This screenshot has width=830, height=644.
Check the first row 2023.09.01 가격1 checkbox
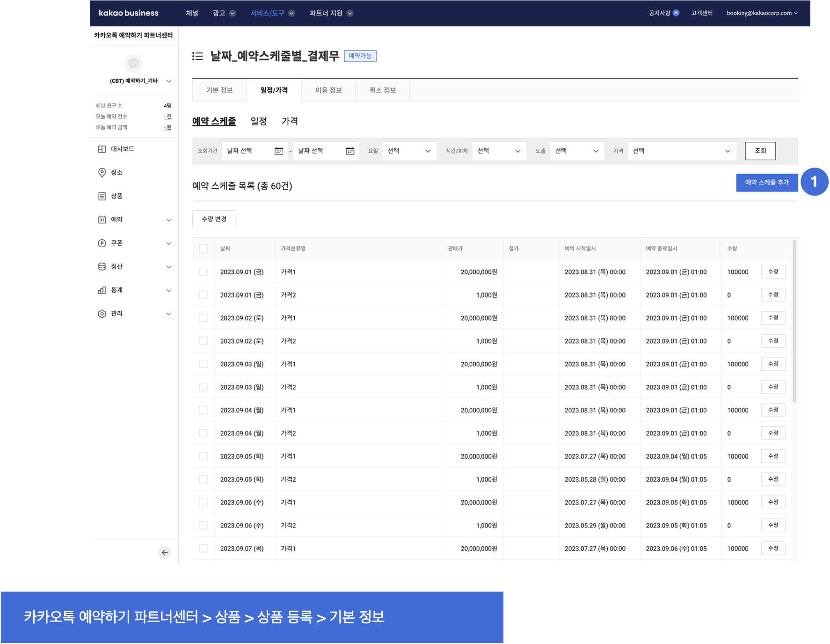(x=204, y=272)
